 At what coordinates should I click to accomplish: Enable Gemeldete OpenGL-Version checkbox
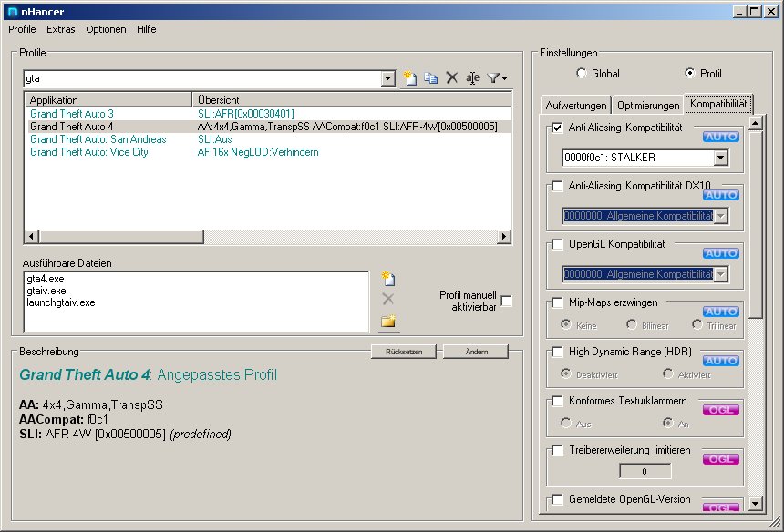point(557,499)
